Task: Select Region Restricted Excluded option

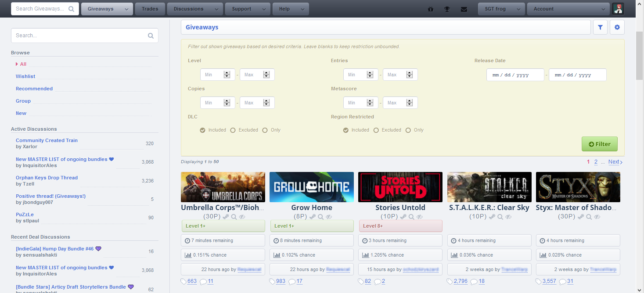Action: [376, 130]
